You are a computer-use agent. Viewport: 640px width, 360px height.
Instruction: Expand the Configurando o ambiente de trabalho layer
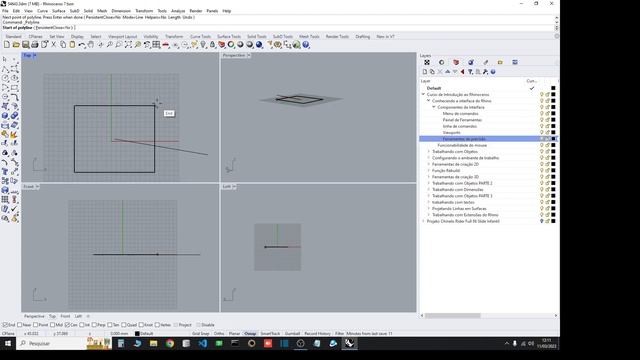tap(429, 158)
